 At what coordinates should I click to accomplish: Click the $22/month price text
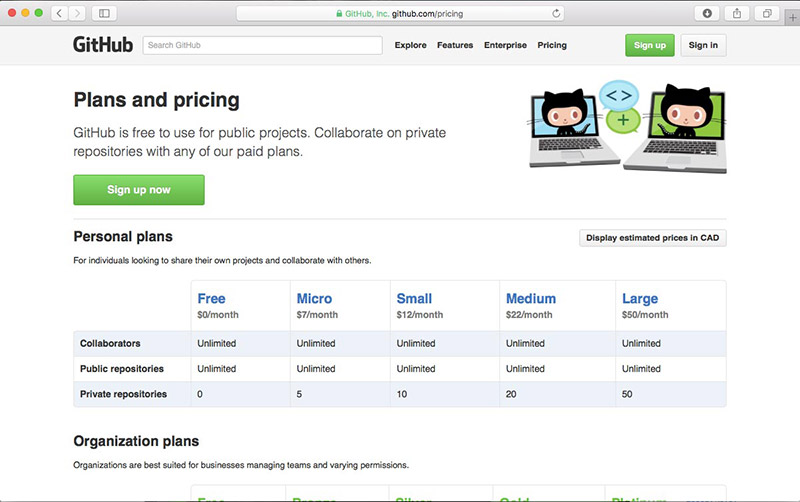coord(529,315)
